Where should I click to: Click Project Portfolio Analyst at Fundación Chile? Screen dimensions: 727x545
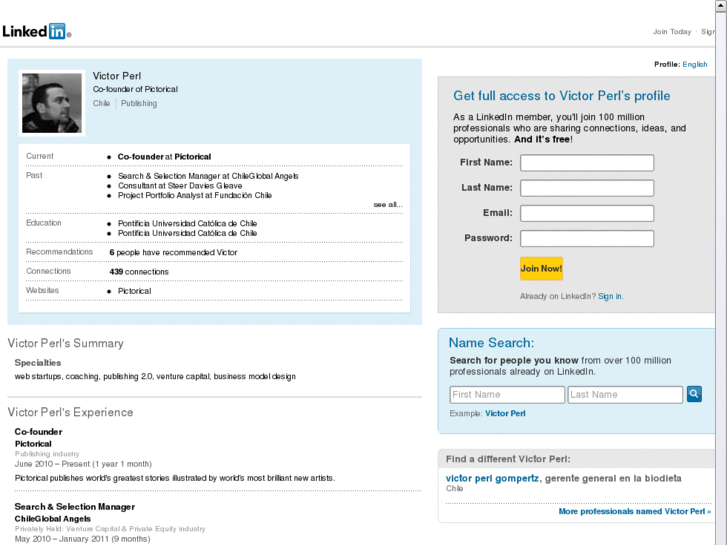point(195,195)
